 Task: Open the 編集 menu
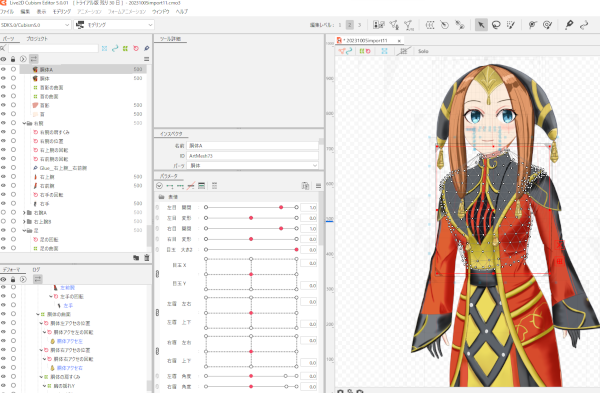[25, 11]
